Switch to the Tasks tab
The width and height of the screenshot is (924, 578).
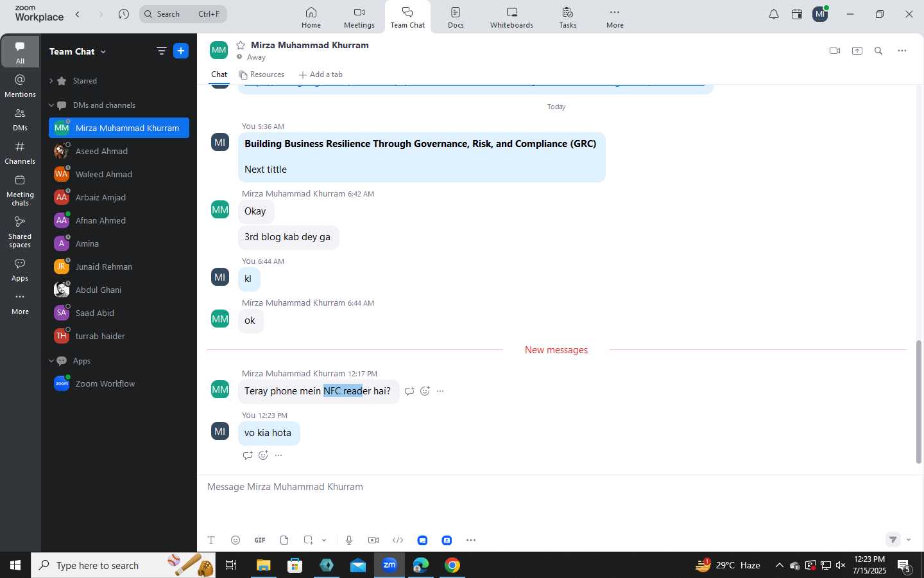click(x=568, y=17)
